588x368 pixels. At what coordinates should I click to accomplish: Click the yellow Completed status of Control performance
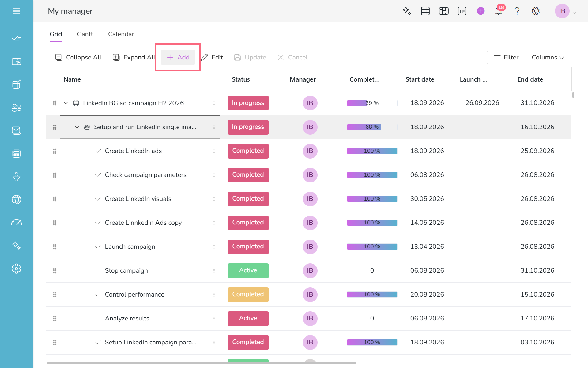(248, 295)
